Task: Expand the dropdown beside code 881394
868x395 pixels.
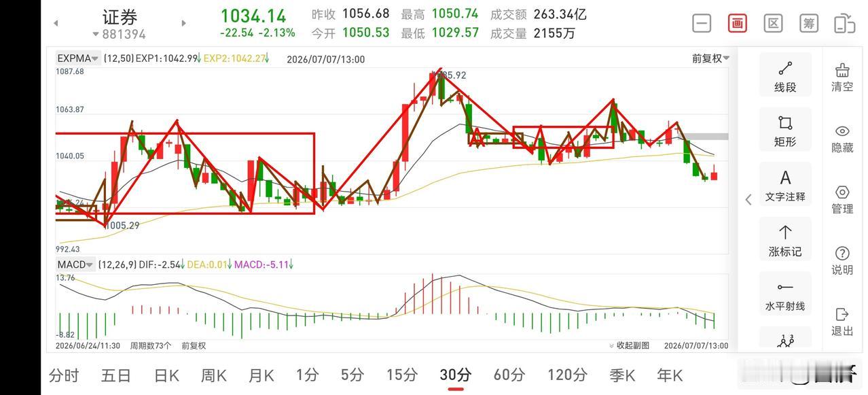Action: tap(96, 34)
